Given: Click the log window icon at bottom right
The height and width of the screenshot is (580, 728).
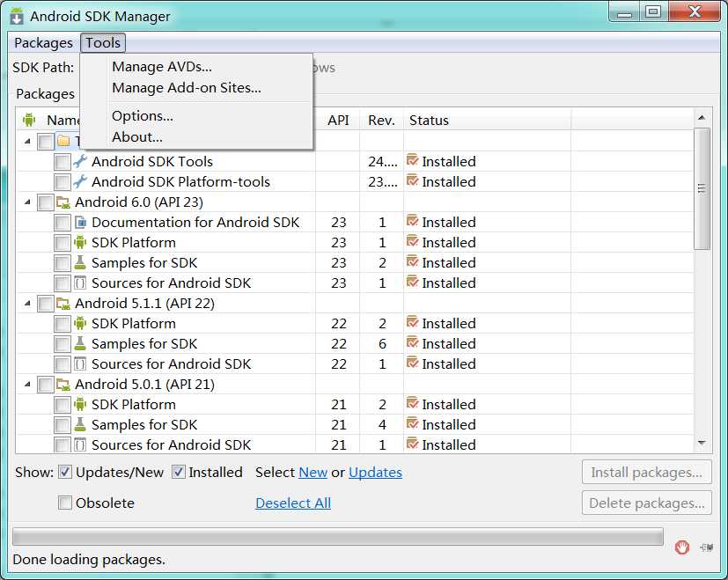Looking at the screenshot, I should [706, 547].
